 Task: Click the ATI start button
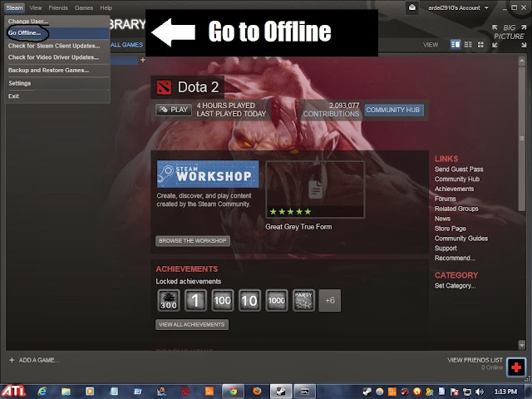pyautogui.click(x=13, y=392)
